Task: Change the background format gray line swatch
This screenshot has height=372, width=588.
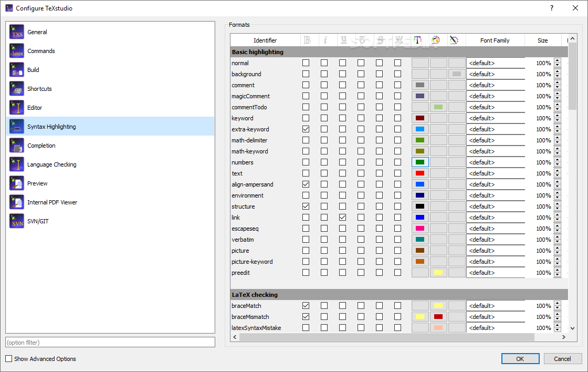Action: (457, 74)
